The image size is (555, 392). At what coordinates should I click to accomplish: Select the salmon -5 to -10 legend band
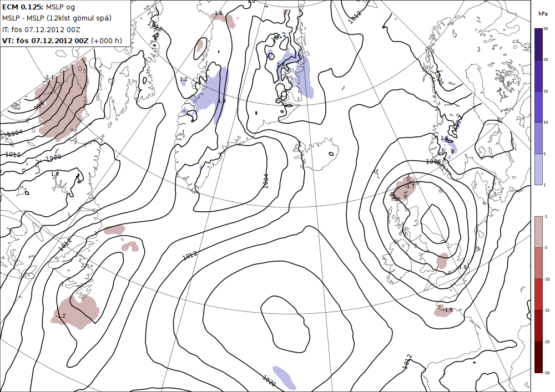point(538,263)
